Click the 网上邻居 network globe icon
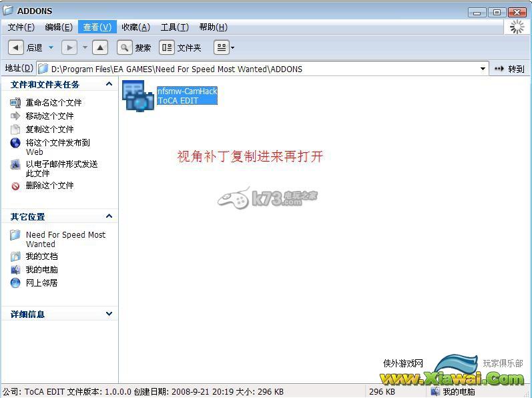The image size is (532, 398). (x=15, y=283)
